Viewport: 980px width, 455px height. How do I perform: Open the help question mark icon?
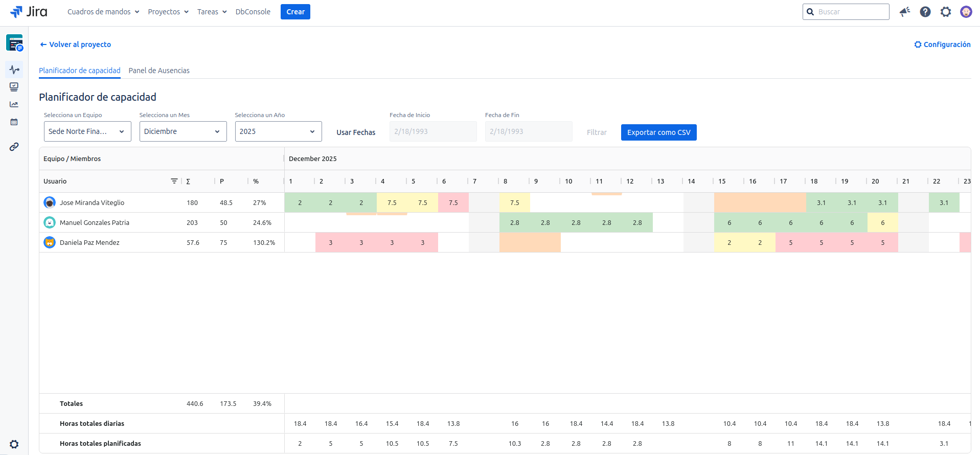[x=925, y=12]
